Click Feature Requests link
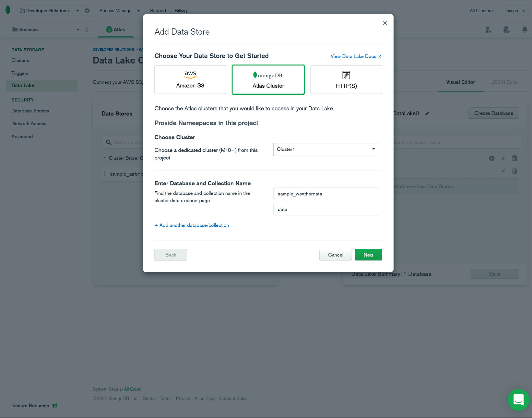This screenshot has height=418, width=532. coord(30,405)
